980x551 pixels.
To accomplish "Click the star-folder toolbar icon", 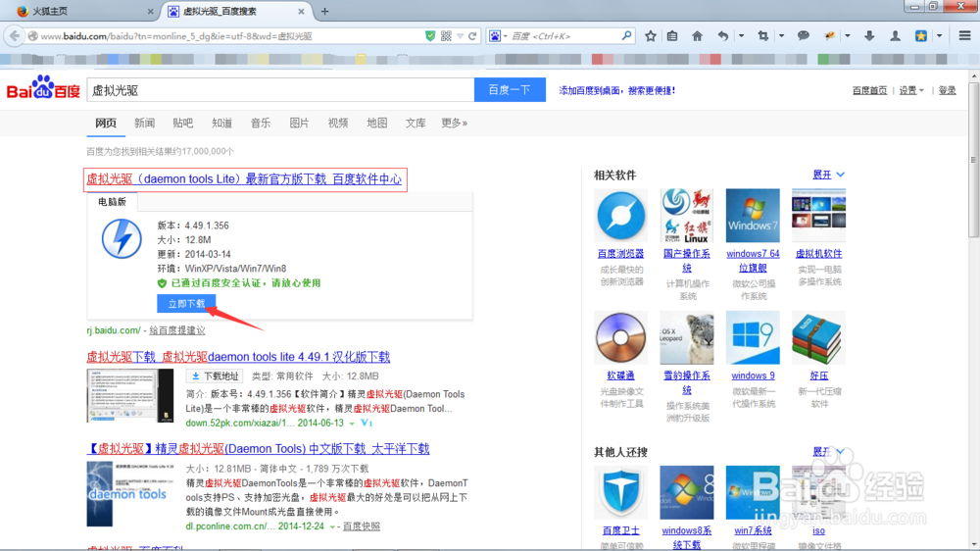I will click(x=920, y=36).
